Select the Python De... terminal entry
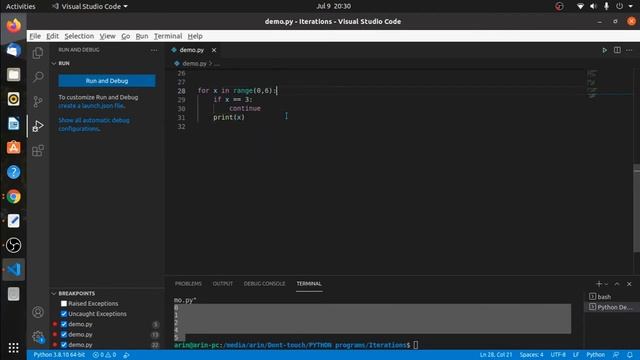The image size is (640, 360). 611,307
